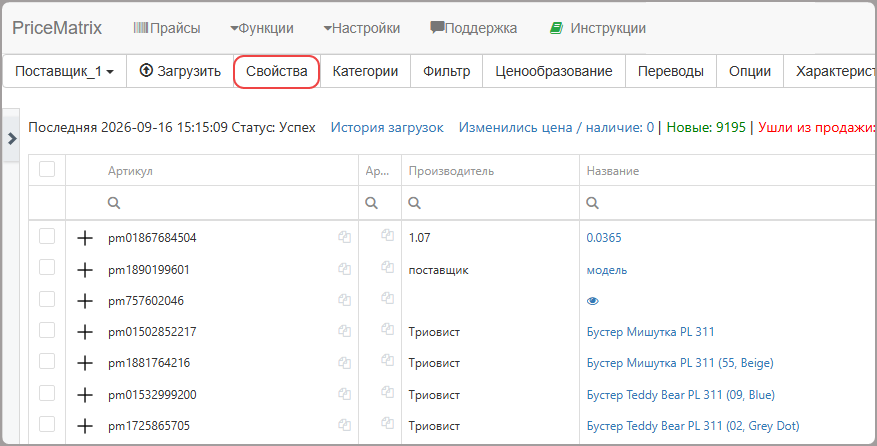Copy article pm01867684504 with copy icon
The image size is (877, 446).
click(345, 237)
